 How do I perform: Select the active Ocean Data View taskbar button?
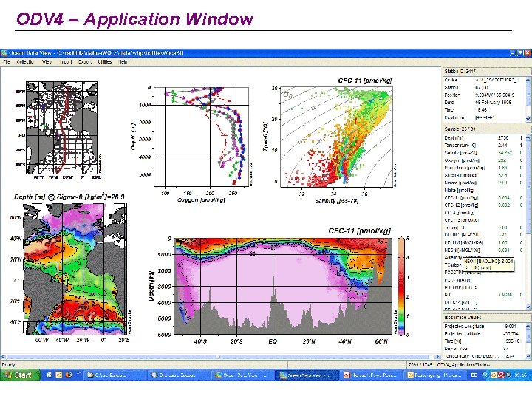pos(307,375)
